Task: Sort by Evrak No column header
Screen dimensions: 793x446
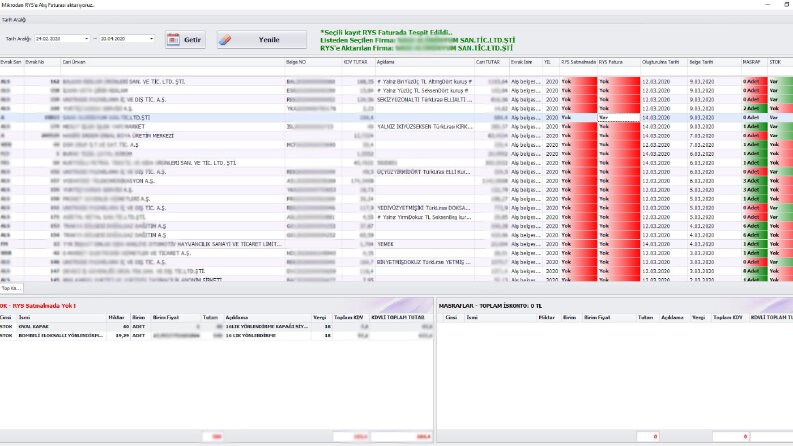Action: pos(42,62)
